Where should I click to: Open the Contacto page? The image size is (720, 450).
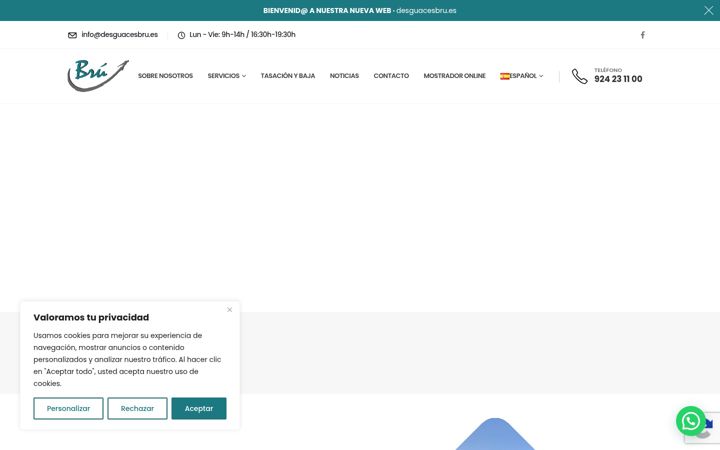tap(391, 76)
